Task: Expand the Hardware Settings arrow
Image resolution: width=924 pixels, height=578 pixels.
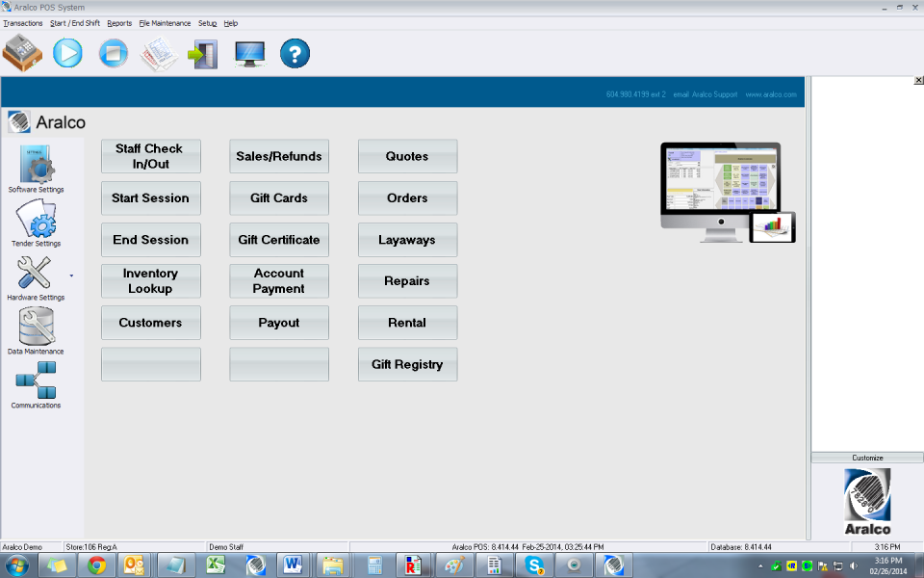Action: (69, 276)
